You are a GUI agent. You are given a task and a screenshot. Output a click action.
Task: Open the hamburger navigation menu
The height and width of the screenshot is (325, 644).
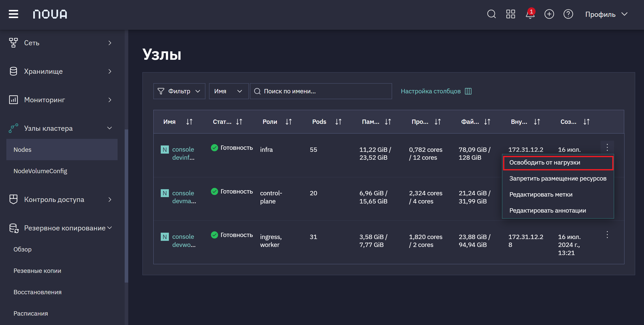pos(13,14)
